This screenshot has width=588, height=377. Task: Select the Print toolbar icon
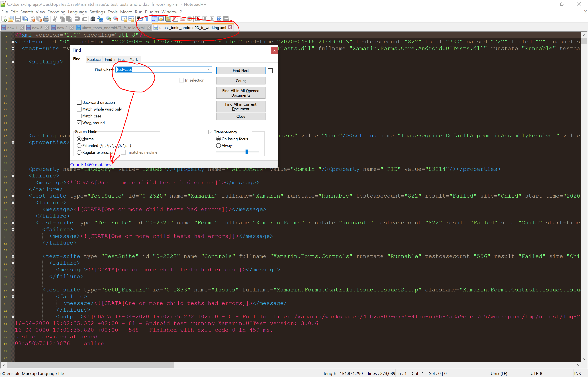click(x=46, y=19)
